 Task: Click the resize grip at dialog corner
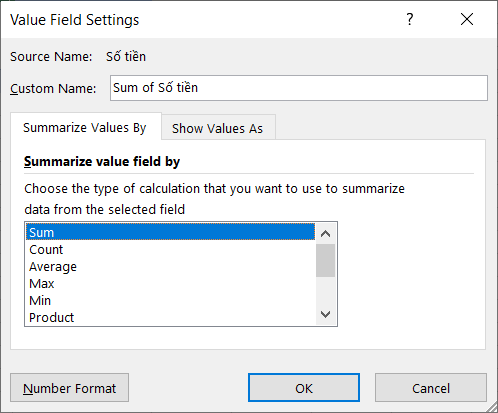pos(492,407)
